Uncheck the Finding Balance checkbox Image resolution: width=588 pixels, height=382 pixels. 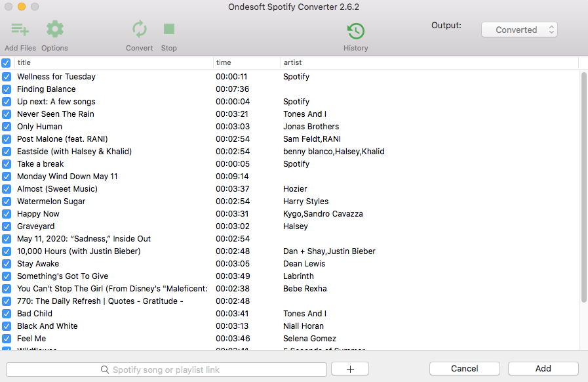[7, 89]
